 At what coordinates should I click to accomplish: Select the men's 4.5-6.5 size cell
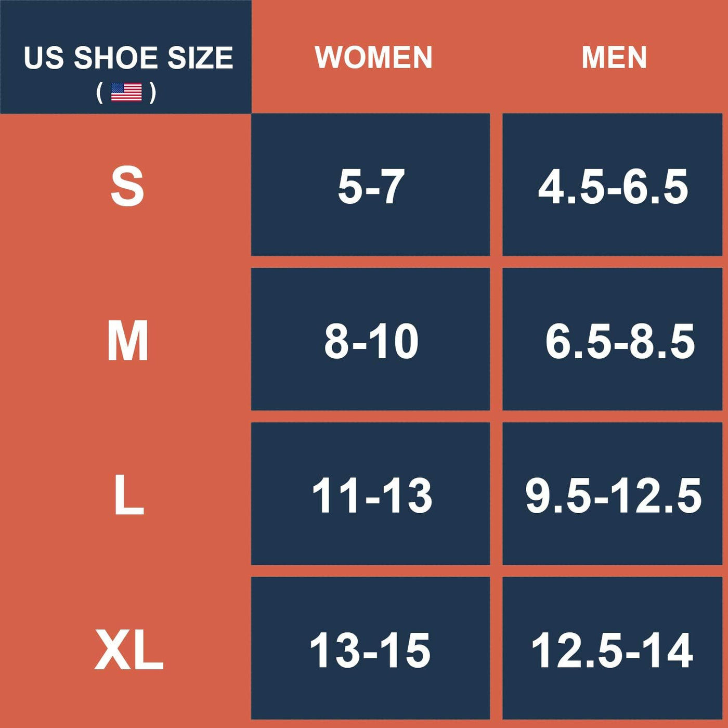click(613, 186)
